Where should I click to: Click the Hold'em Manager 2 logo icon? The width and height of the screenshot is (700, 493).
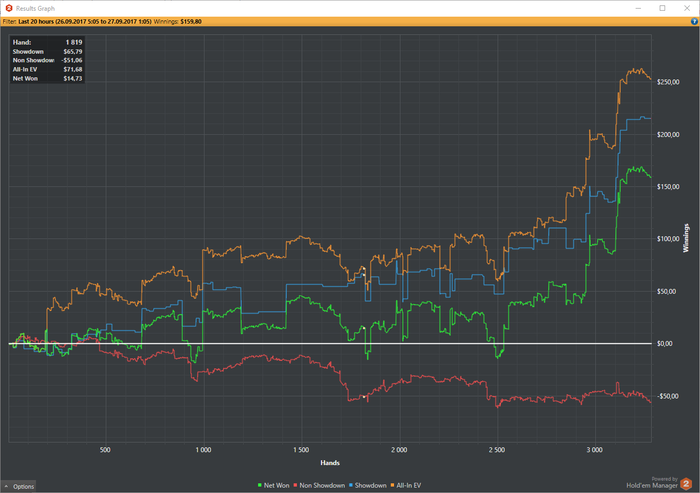(686, 484)
